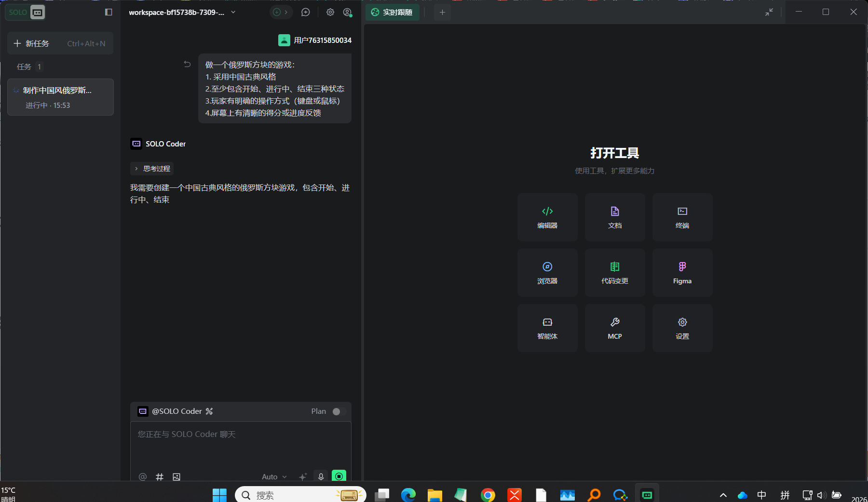Viewport: 868px width, 502px height.
Task: Attach an image to the message
Action: pyautogui.click(x=176, y=476)
